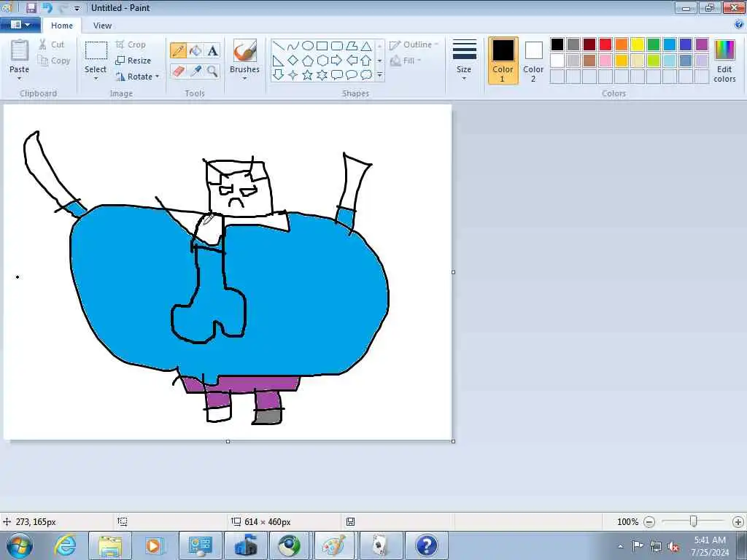Choose the Cloud callout shape
This screenshot has width=747, height=560.
point(366,75)
